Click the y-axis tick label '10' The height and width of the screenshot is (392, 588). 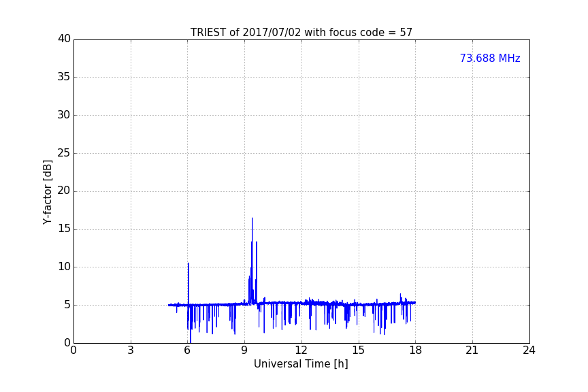(64, 267)
